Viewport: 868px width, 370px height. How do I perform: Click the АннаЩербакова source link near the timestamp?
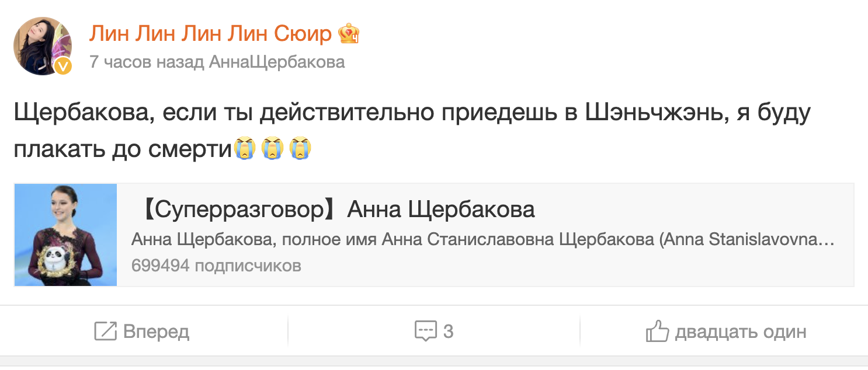[277, 62]
